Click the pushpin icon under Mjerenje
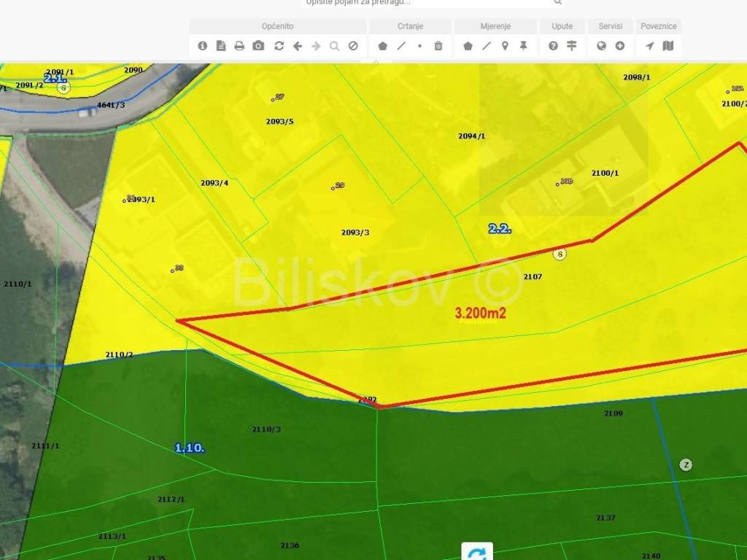747x560 pixels. click(x=523, y=46)
